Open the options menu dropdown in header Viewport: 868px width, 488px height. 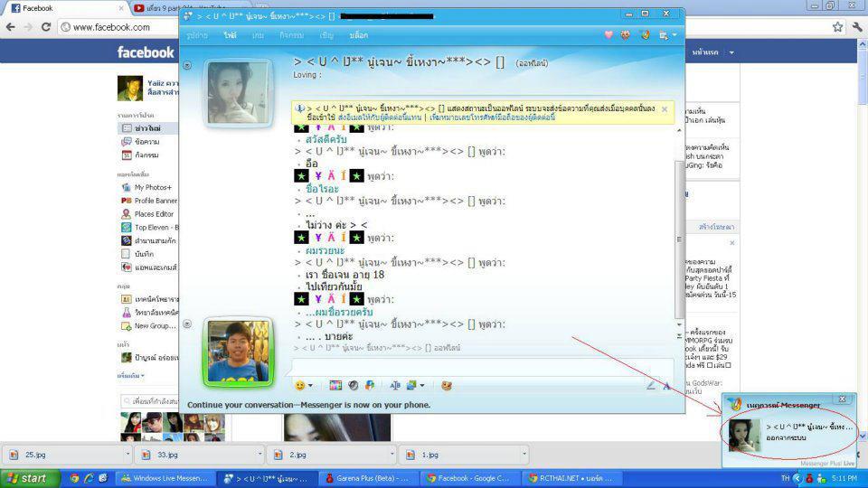click(x=675, y=35)
